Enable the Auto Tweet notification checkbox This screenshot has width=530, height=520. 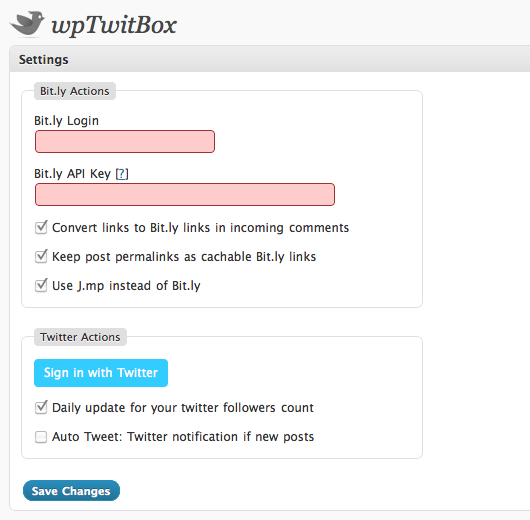(x=41, y=437)
